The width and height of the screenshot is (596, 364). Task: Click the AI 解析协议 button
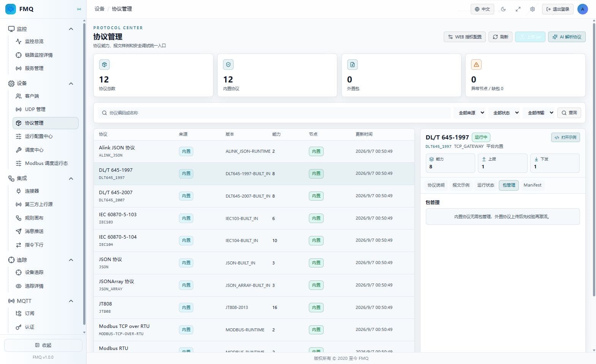click(x=567, y=37)
